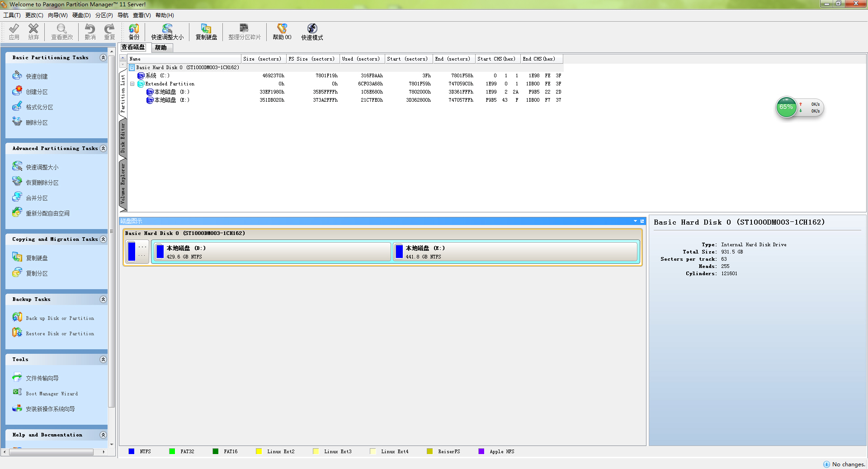Click the Apple HFS purple legend swatch
868x469 pixels.
[481, 451]
